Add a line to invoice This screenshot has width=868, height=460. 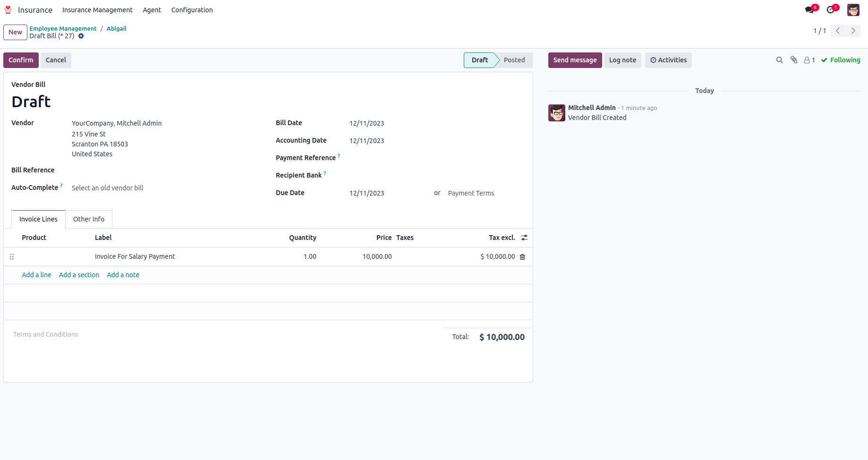pos(36,275)
